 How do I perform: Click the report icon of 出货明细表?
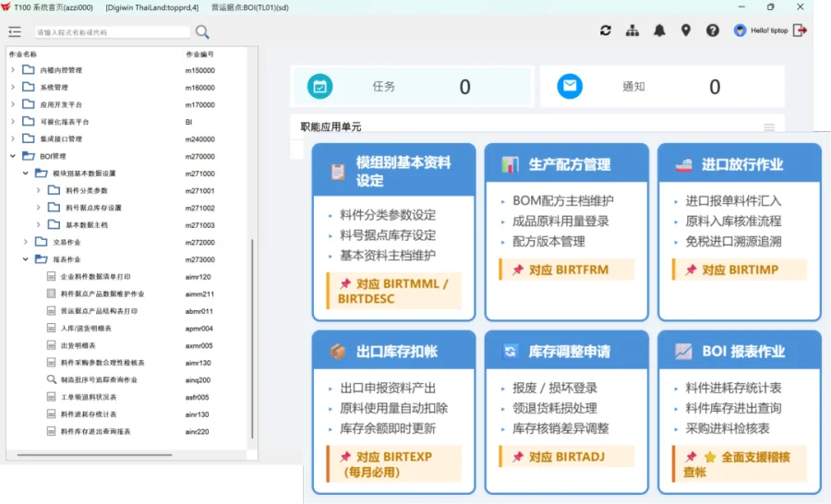pos(52,345)
